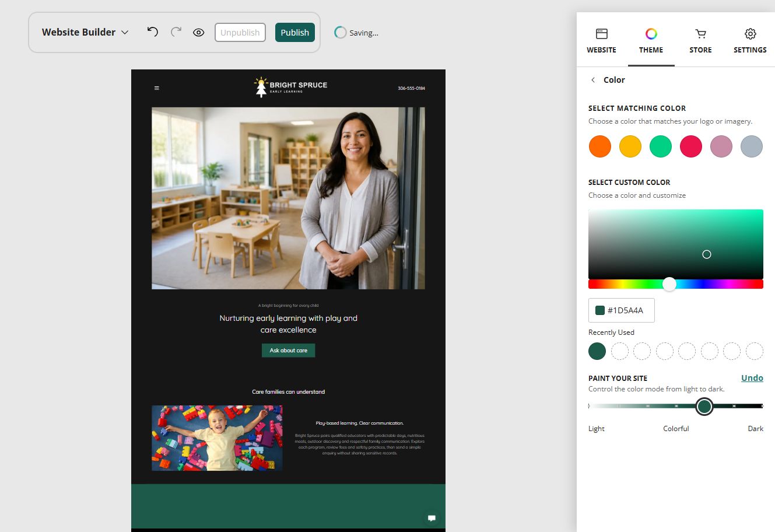This screenshot has height=532, width=775.
Task: Click the Nurturing early learning headline
Action: (289, 324)
